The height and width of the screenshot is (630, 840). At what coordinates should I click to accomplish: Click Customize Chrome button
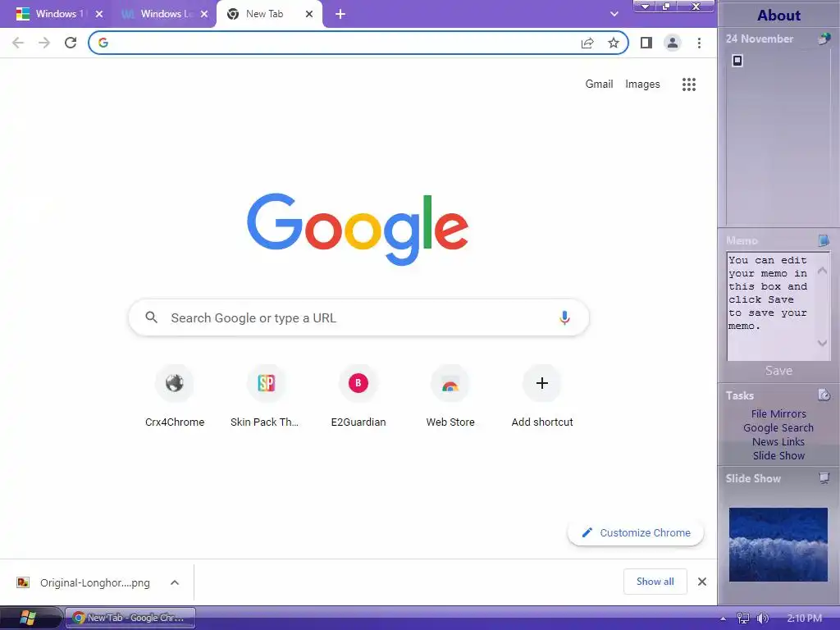click(x=636, y=532)
